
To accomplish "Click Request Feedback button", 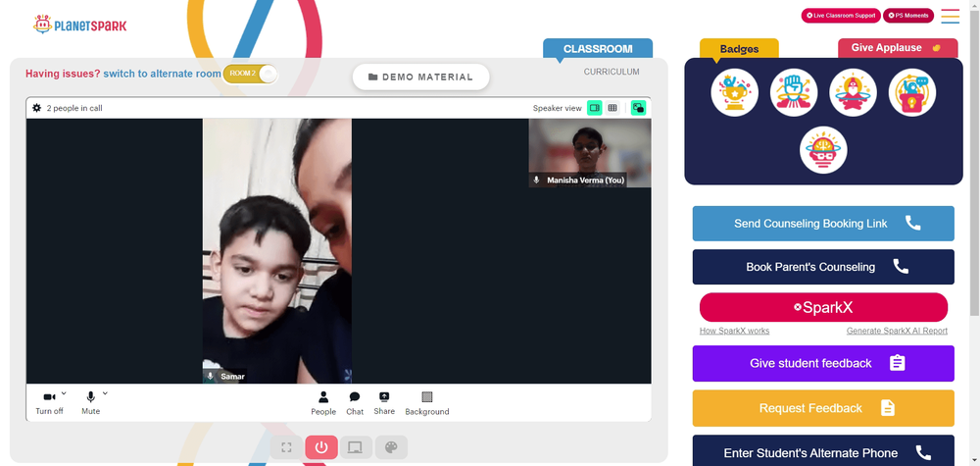I will click(x=823, y=408).
